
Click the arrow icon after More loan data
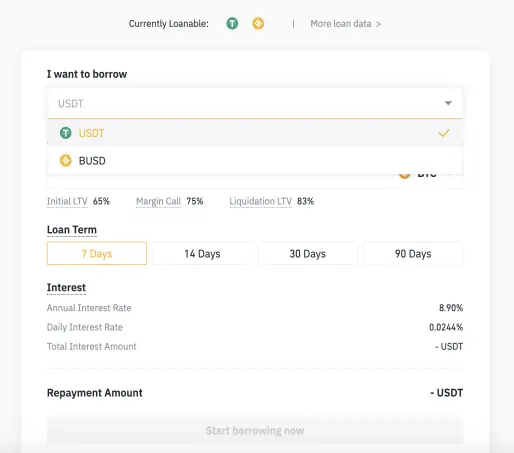[378, 24]
